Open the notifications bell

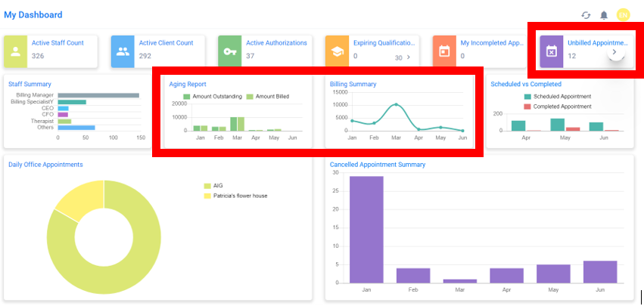click(604, 15)
